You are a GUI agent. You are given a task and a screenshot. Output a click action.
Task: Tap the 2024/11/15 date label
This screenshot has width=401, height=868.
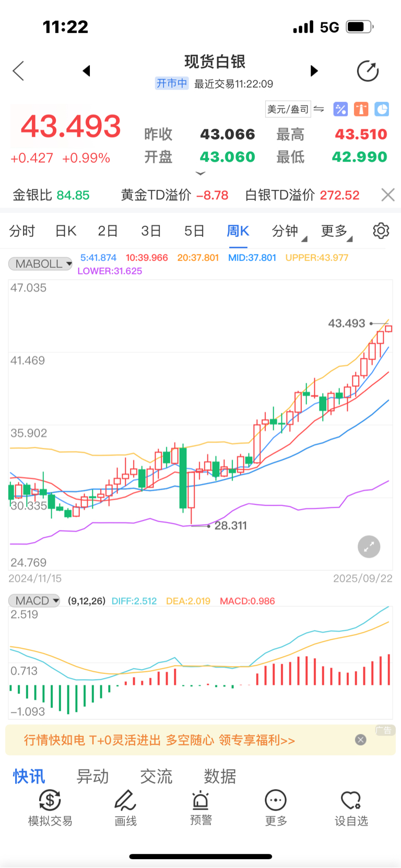pyautogui.click(x=35, y=578)
